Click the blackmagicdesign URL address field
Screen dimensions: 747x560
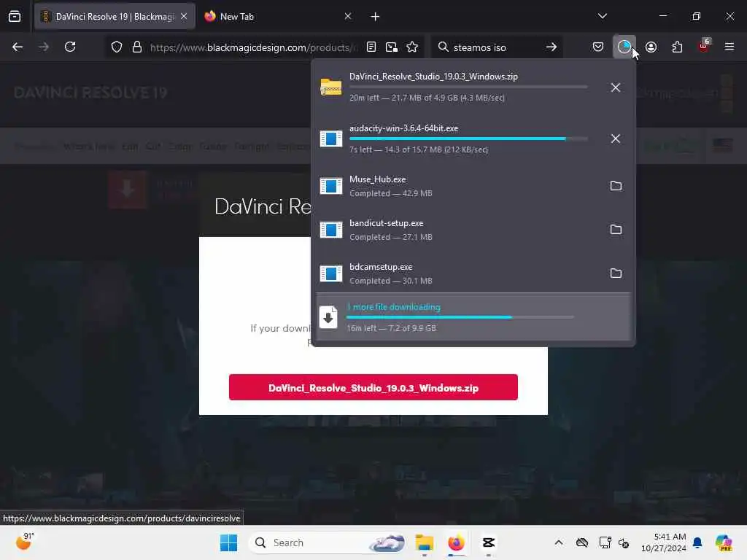pos(252,47)
